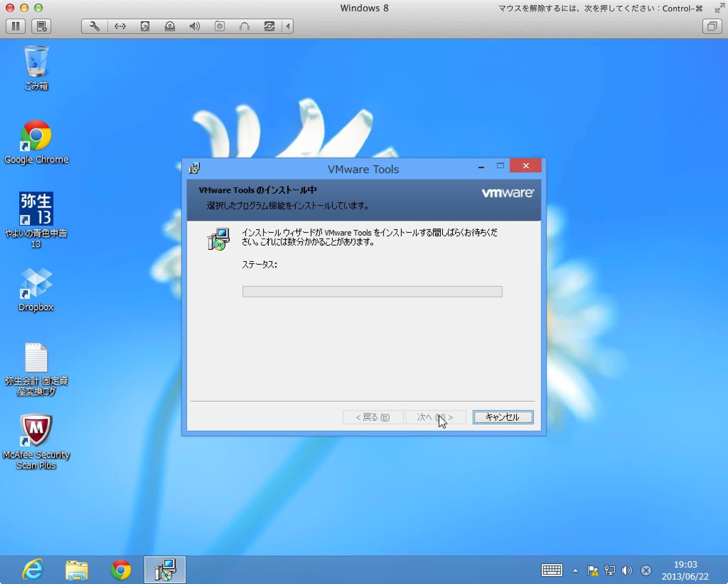
Task: Close the VMware Tools dialog
Action: [526, 166]
